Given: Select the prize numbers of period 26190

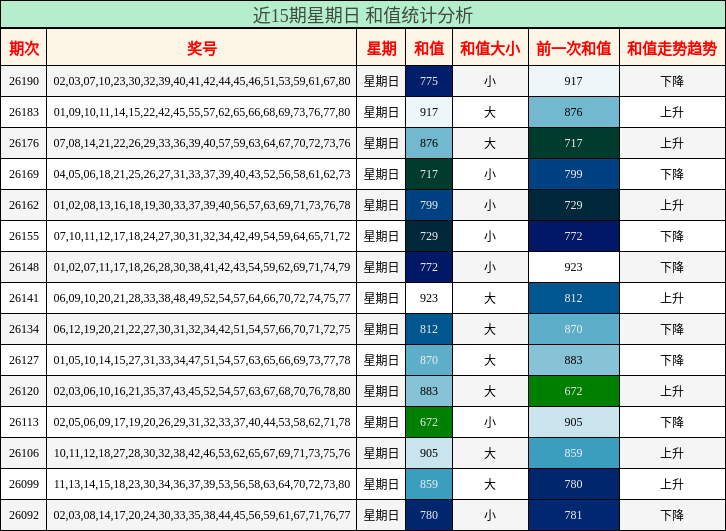Looking at the screenshot, I should pyautogui.click(x=201, y=81).
